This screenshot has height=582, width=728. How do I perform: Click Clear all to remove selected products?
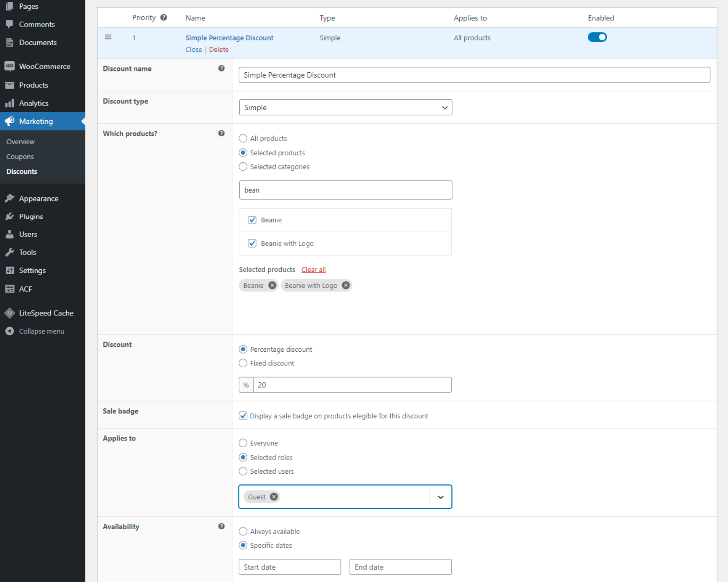[x=313, y=269]
